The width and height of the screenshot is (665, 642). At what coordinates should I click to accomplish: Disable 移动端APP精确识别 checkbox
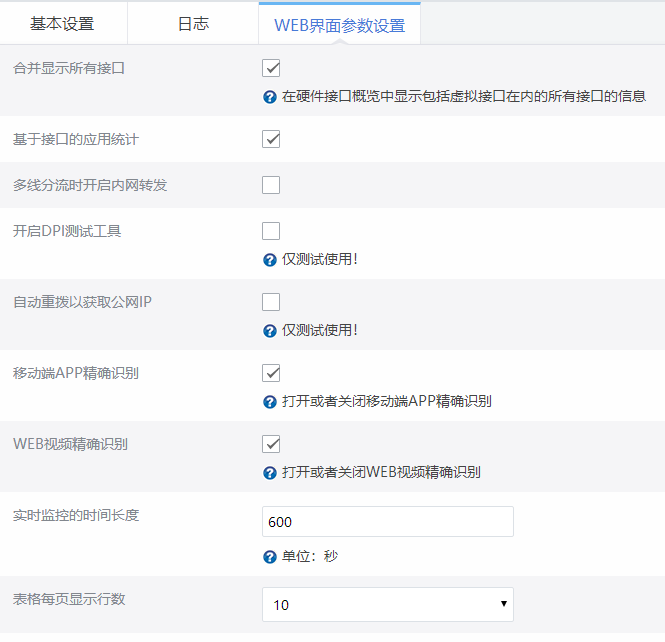pyautogui.click(x=271, y=373)
